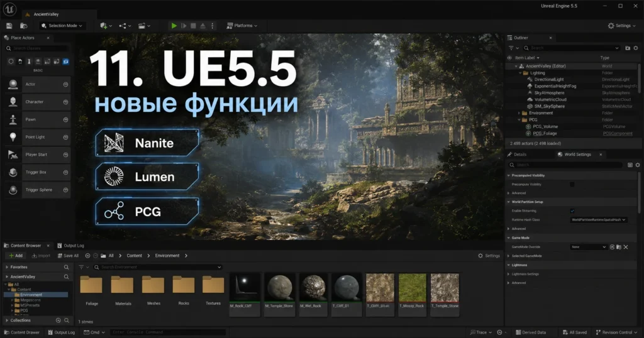Collapse the PCG folder in Outliner

coord(519,120)
